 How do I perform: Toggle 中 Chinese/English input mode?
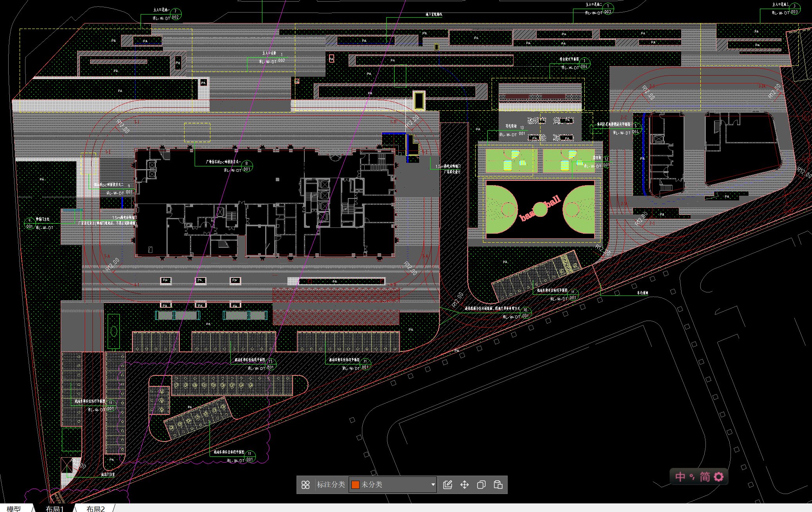tap(680, 476)
